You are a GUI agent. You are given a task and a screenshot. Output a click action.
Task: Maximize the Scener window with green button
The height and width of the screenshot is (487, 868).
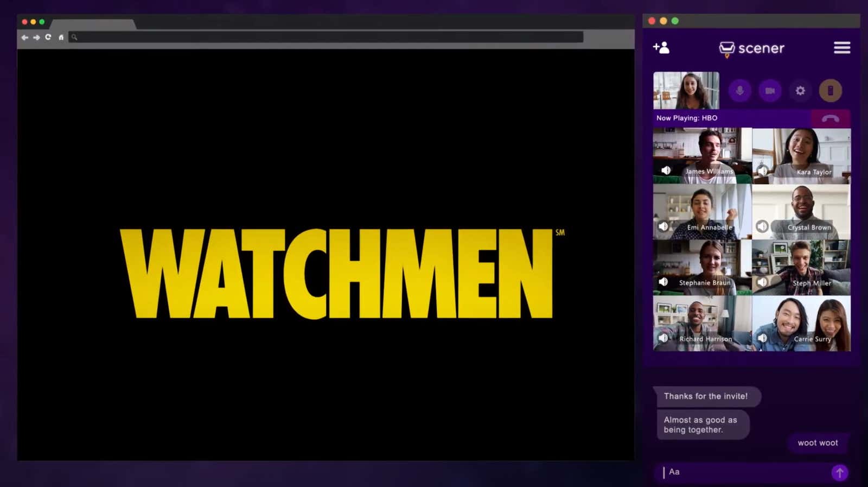tap(675, 21)
